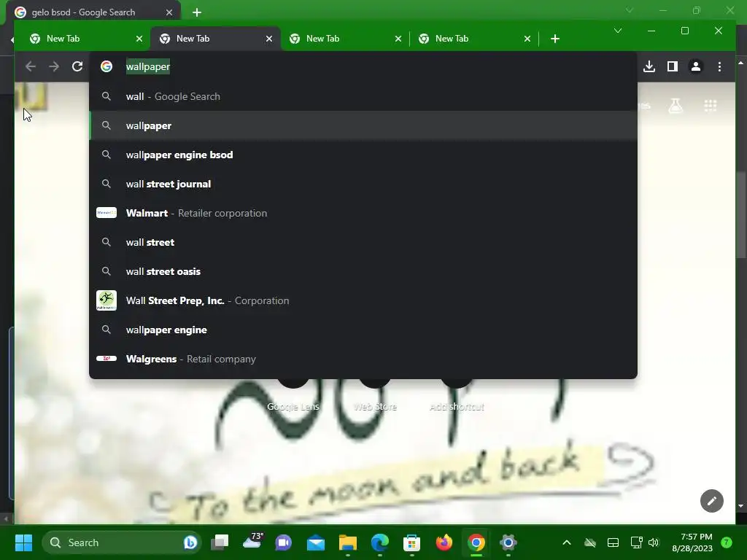The height and width of the screenshot is (560, 747).
Task: Reload the current page
Action: [77, 66]
